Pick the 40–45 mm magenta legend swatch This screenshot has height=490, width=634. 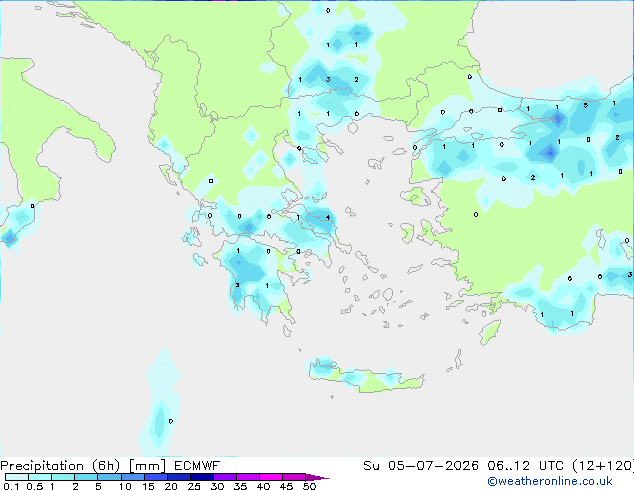[x=271, y=477]
